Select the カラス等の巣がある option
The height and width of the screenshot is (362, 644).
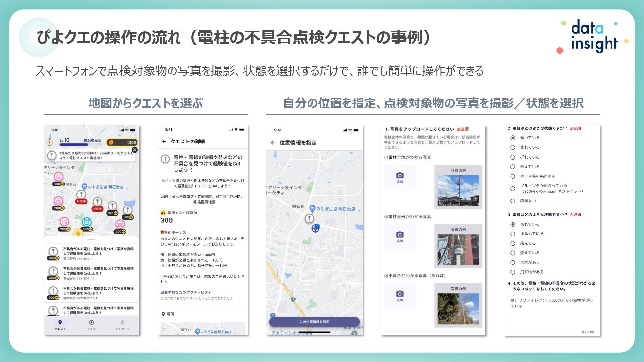[x=513, y=176]
